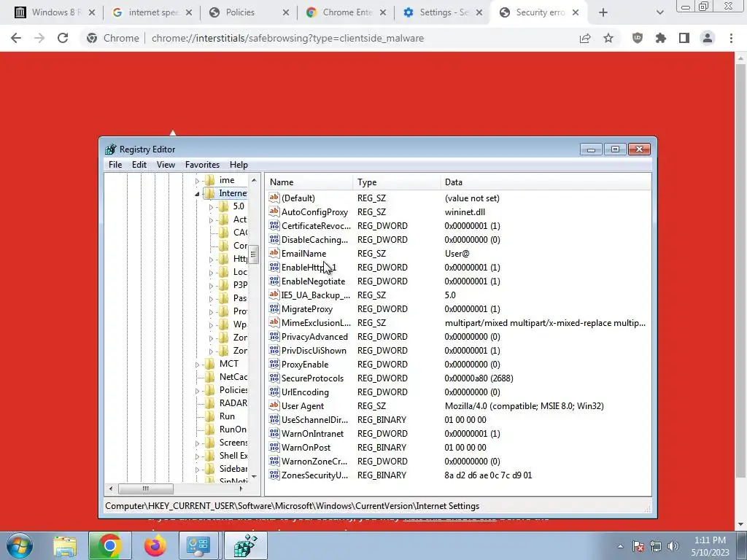Select the User Agent string value icon
Image resolution: width=747 pixels, height=560 pixels.
pos(274,405)
